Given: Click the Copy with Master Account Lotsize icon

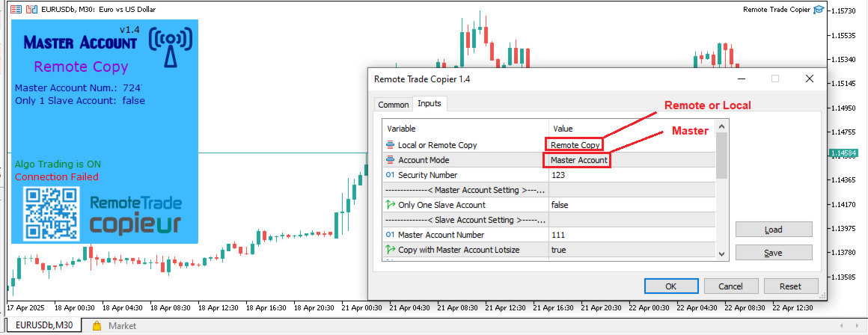Looking at the screenshot, I should pyautogui.click(x=391, y=250).
